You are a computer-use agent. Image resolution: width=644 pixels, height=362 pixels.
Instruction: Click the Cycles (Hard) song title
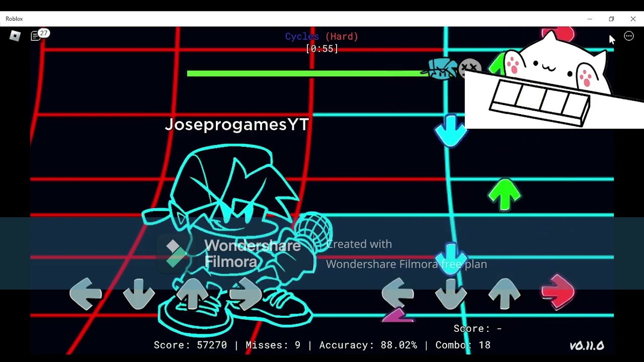click(x=322, y=36)
